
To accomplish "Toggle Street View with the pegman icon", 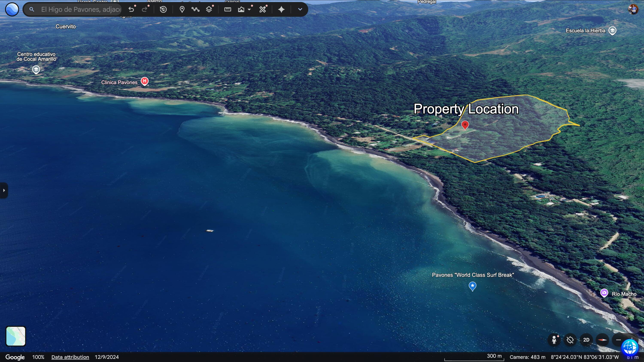I will 554,340.
